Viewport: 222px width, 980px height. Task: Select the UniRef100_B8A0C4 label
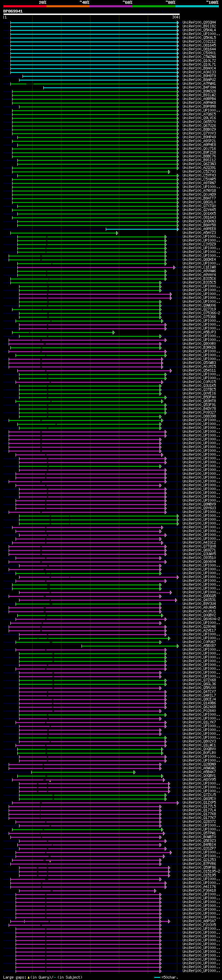pyautogui.click(x=199, y=68)
